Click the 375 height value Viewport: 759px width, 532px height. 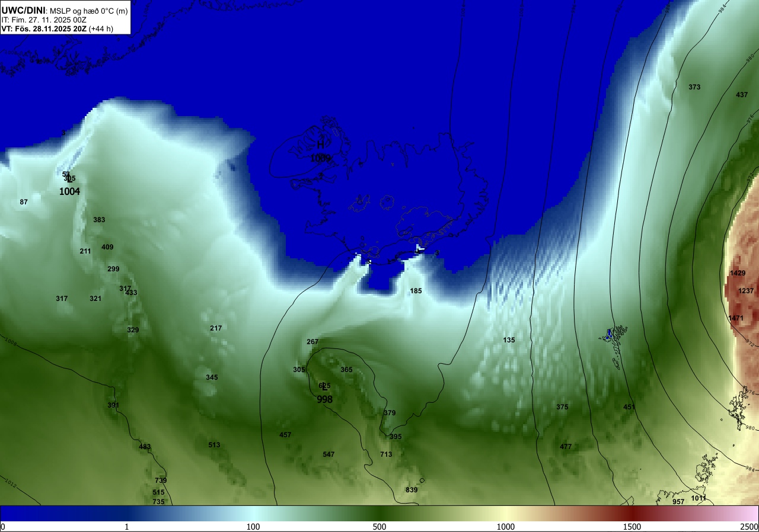click(x=562, y=407)
